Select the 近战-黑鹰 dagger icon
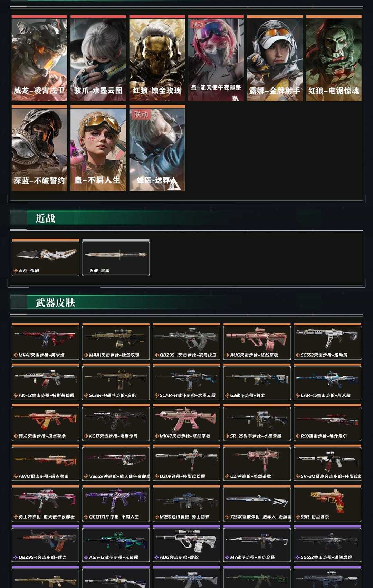This screenshot has width=373, height=588. click(x=116, y=257)
